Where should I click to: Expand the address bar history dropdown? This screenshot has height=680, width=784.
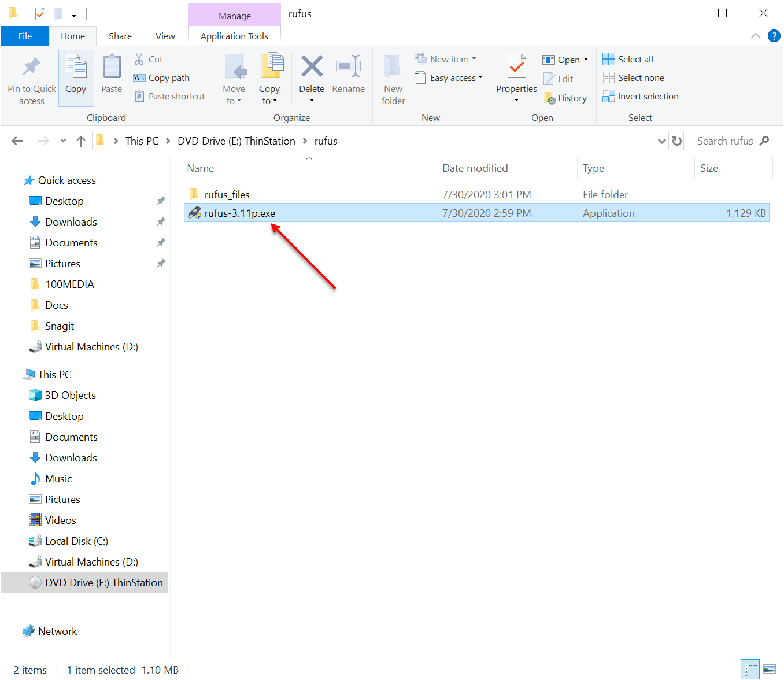coord(662,141)
